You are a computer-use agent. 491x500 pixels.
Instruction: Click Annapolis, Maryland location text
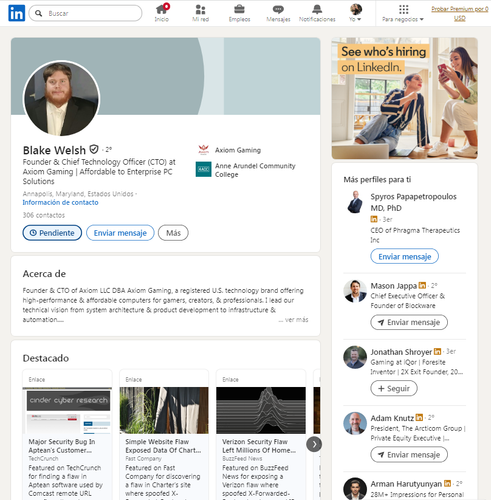click(x=78, y=194)
